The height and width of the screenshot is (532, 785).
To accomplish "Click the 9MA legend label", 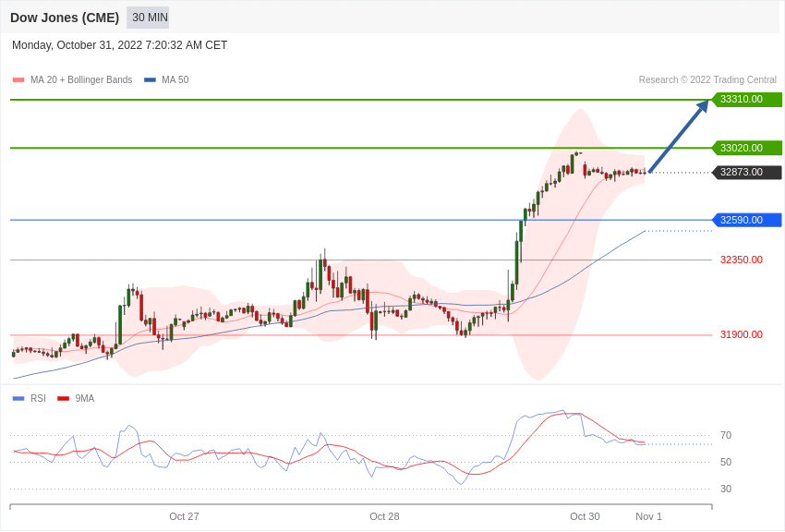I will click(x=85, y=398).
